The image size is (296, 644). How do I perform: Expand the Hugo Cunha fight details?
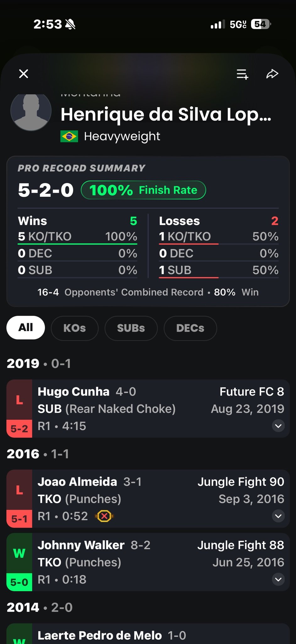(x=278, y=426)
